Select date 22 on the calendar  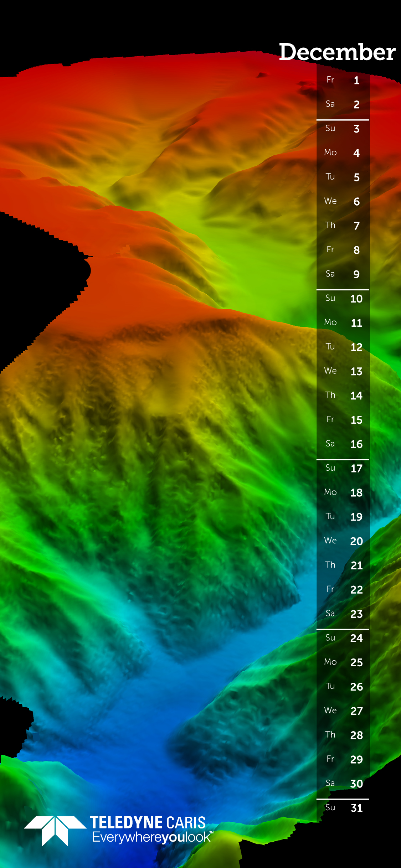343,590
